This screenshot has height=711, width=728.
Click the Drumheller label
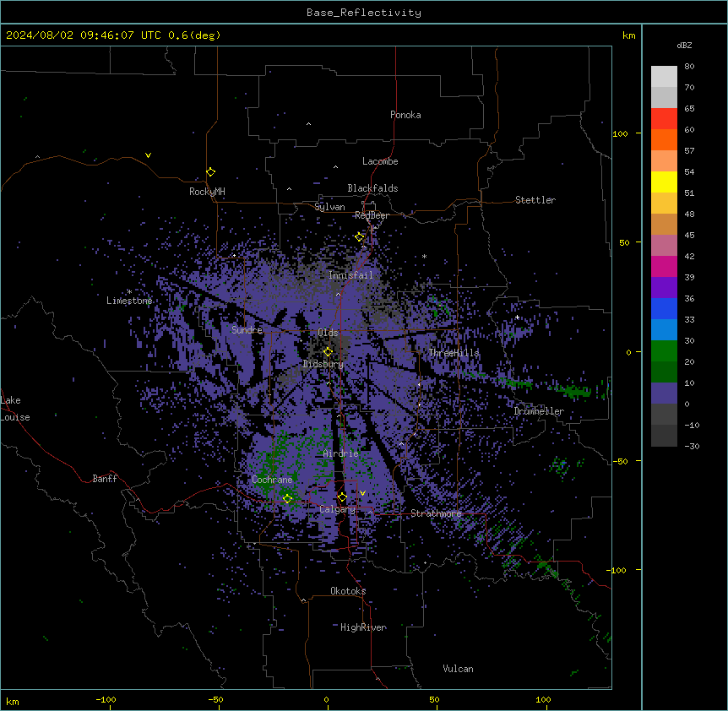(539, 411)
